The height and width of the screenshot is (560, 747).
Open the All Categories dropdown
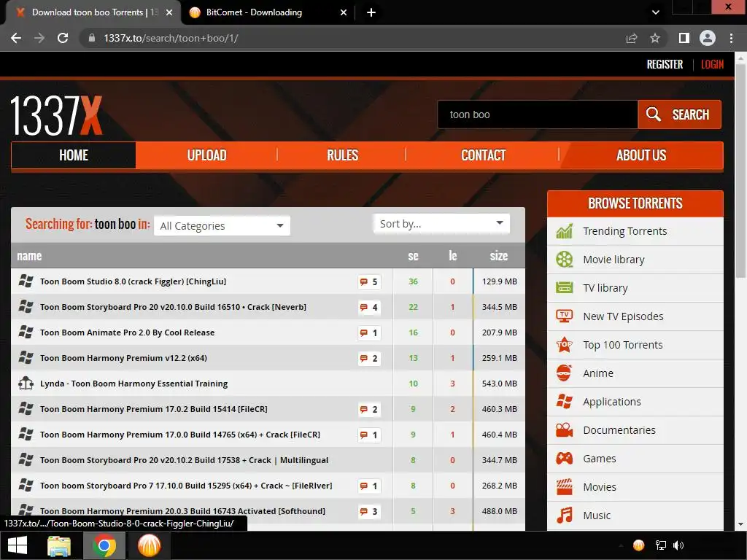click(x=222, y=226)
